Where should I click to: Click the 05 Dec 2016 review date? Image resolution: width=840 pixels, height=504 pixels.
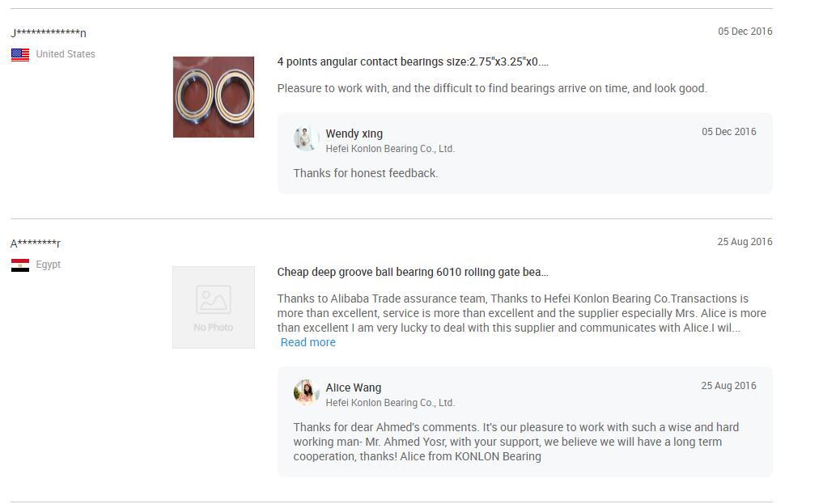tap(745, 32)
